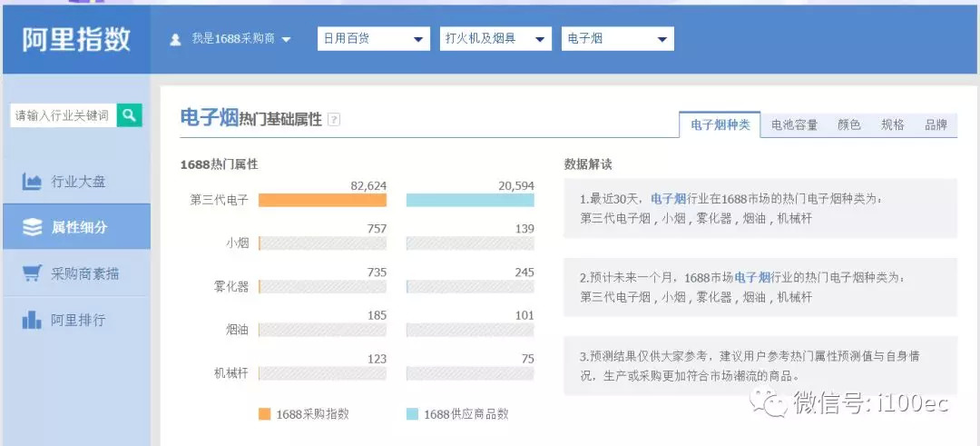Click the blue 电子烟 heading title
Viewport: 980px width, 446px height.
point(210,117)
